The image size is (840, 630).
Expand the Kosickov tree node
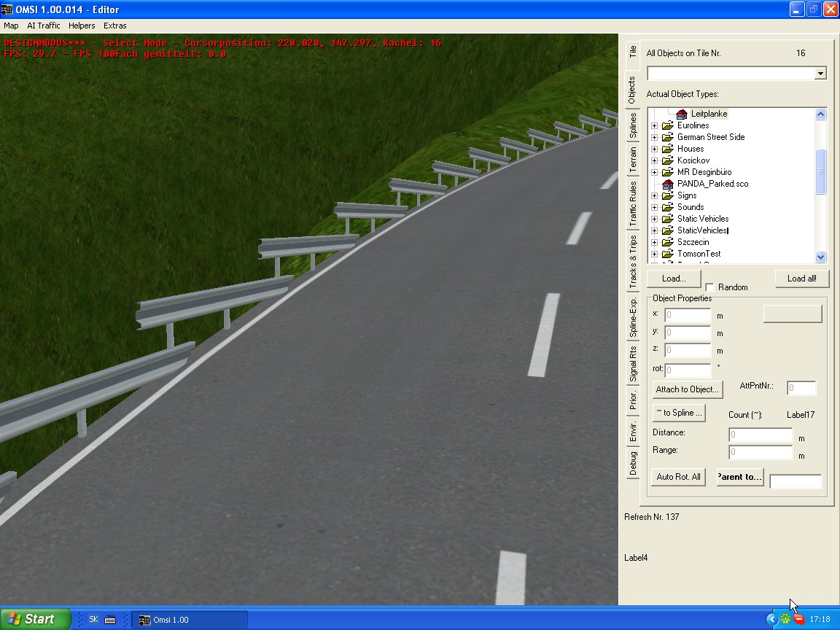pyautogui.click(x=654, y=160)
